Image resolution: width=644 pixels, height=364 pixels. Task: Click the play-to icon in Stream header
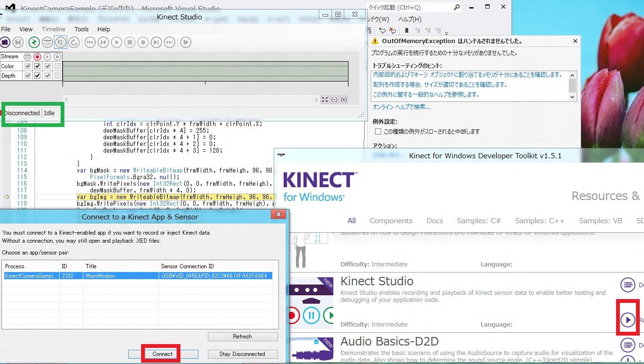57,56
